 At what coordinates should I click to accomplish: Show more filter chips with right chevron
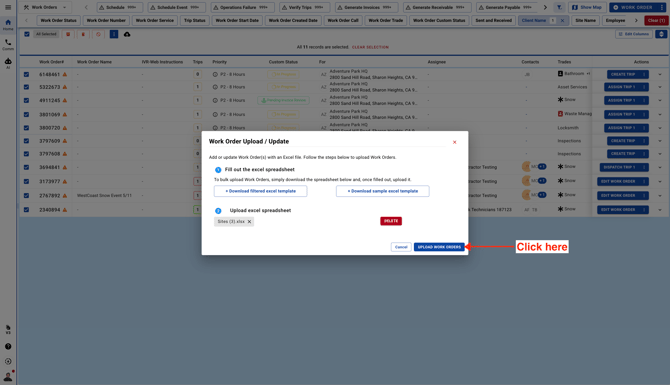pyautogui.click(x=636, y=21)
